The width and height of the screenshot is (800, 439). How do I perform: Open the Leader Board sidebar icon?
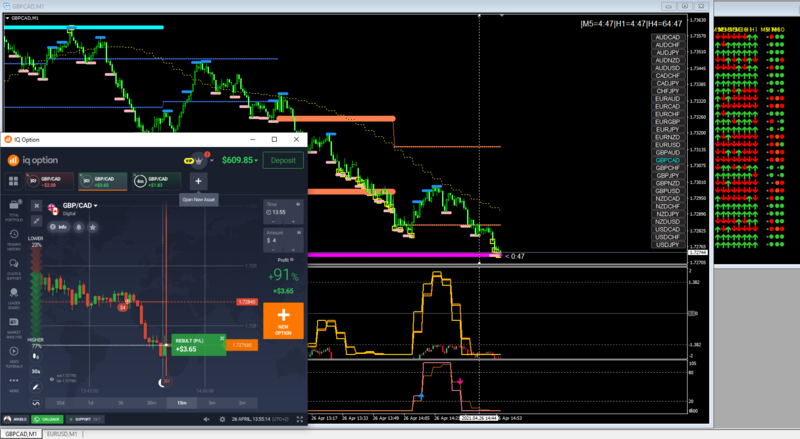[x=14, y=298]
